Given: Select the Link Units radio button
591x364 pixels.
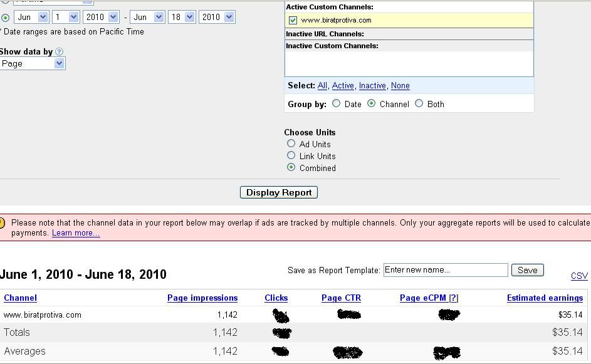Looking at the screenshot, I should click(291, 156).
